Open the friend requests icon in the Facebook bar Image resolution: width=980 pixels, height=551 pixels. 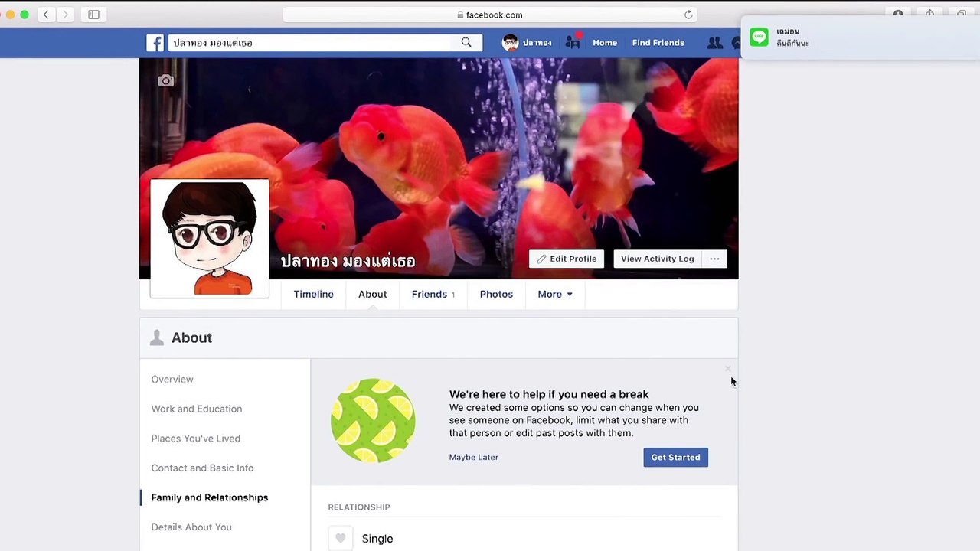(x=714, y=43)
